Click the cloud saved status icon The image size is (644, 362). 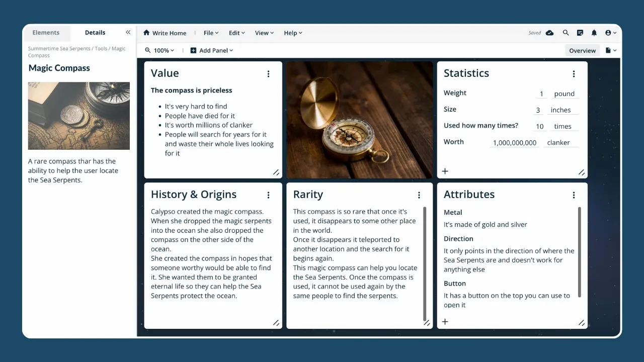tap(550, 33)
